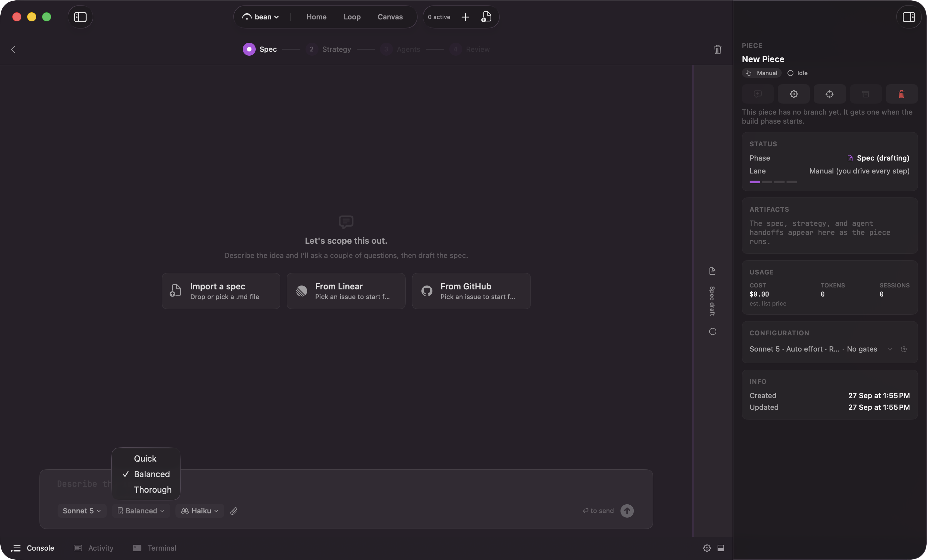
Task: Click the Manual (you drive every step) value
Action: (x=859, y=171)
